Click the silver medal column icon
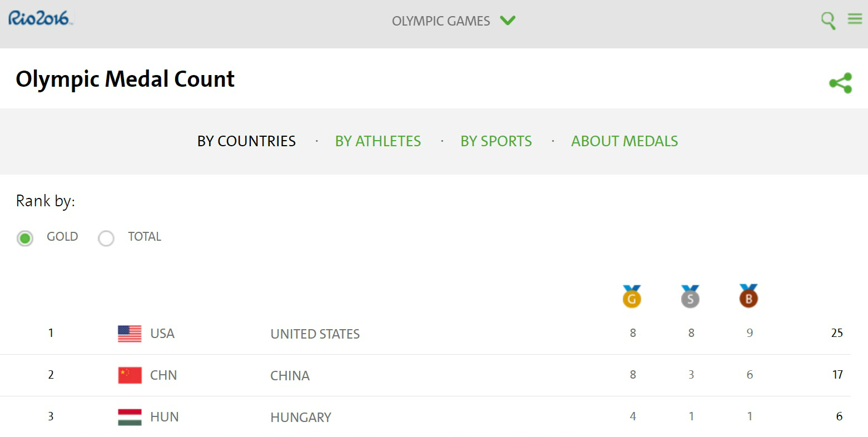This screenshot has width=868, height=437. click(x=690, y=296)
